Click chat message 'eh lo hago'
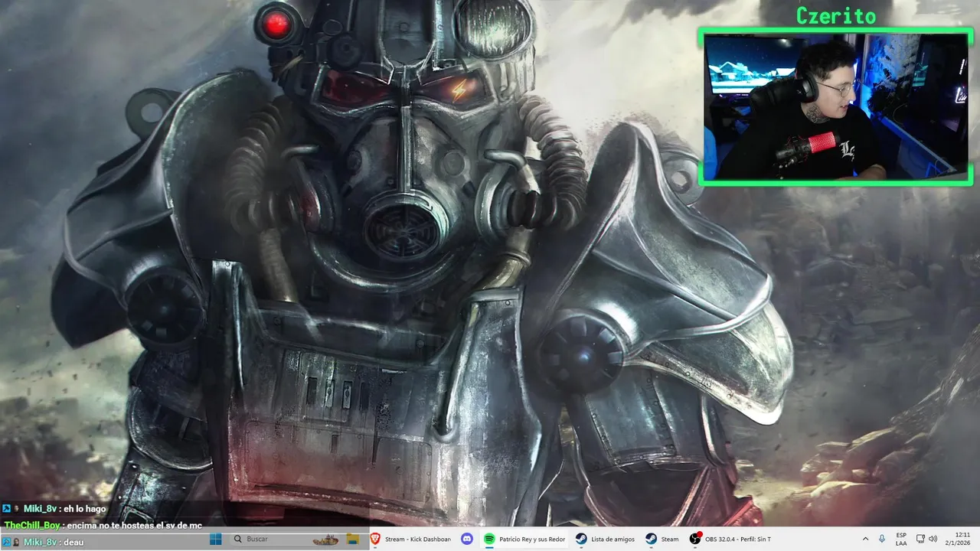The height and width of the screenshot is (551, 980). (85, 509)
